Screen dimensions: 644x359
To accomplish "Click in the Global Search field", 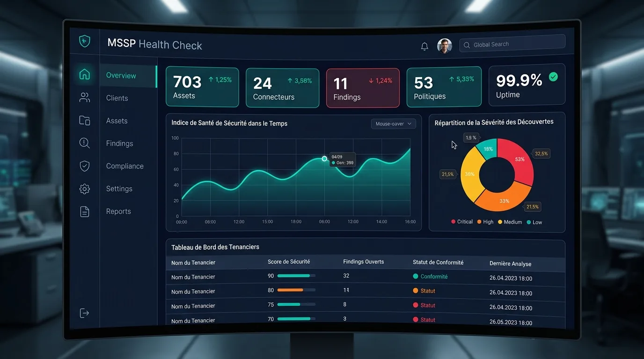I will [x=512, y=44].
